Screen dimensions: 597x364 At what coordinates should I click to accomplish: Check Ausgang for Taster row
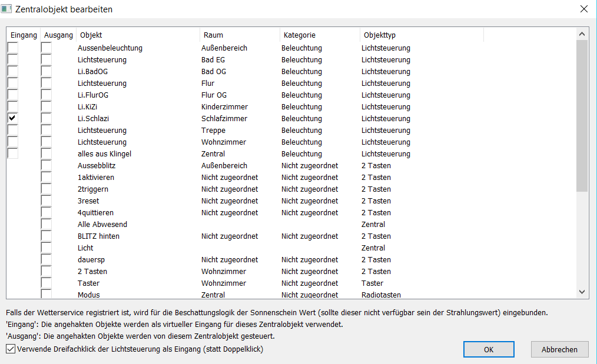coord(47,283)
